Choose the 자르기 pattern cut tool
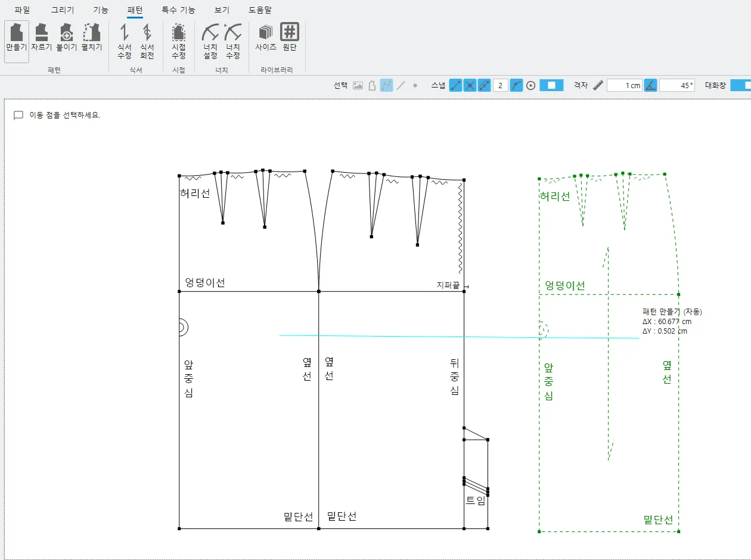This screenshot has height=560, width=751. coord(41,38)
